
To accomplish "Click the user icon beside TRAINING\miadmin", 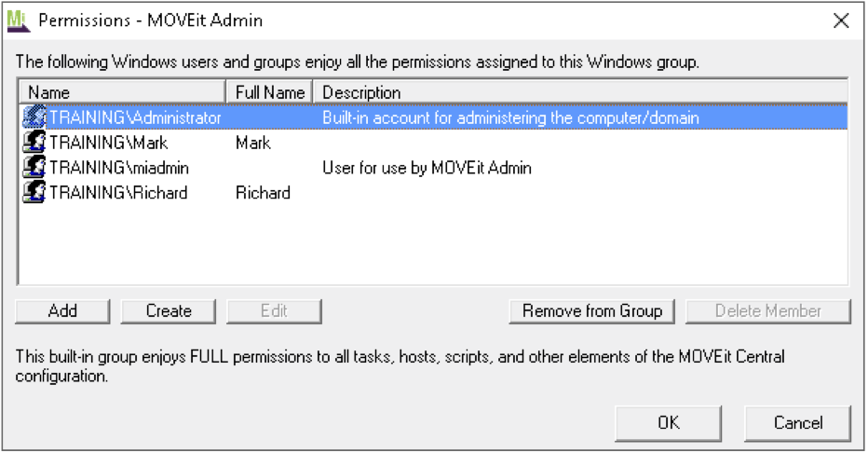I will 34,168.
